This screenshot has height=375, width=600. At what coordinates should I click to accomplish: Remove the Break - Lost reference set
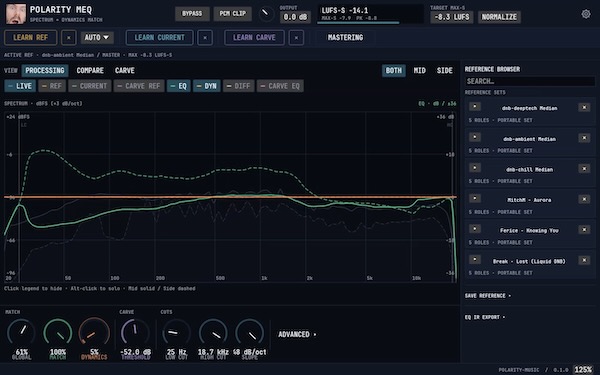pyautogui.click(x=584, y=260)
